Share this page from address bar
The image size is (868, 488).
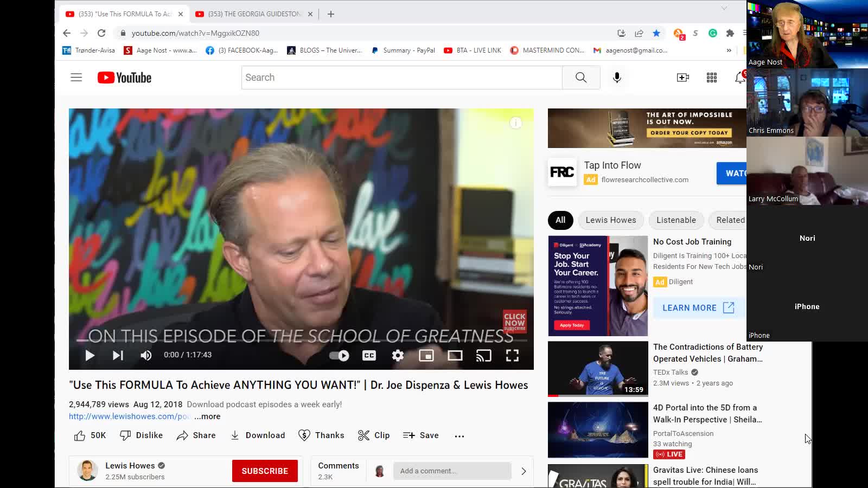(x=639, y=33)
